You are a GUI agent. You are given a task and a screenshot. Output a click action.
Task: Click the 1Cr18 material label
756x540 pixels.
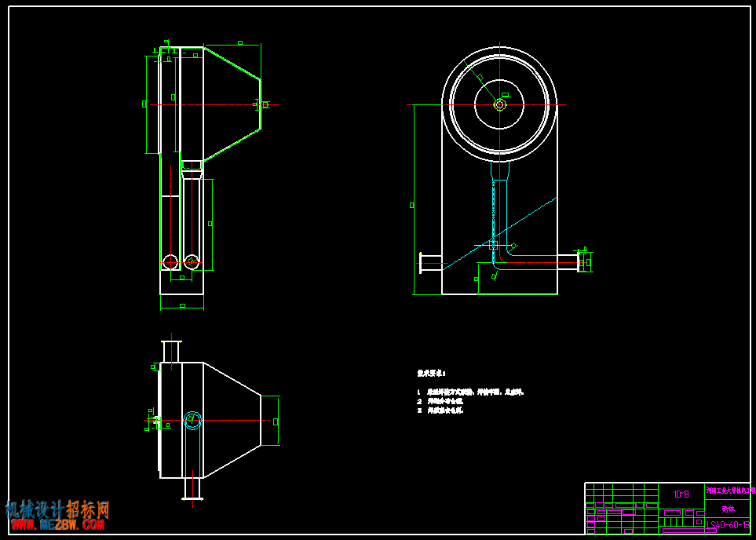681,494
